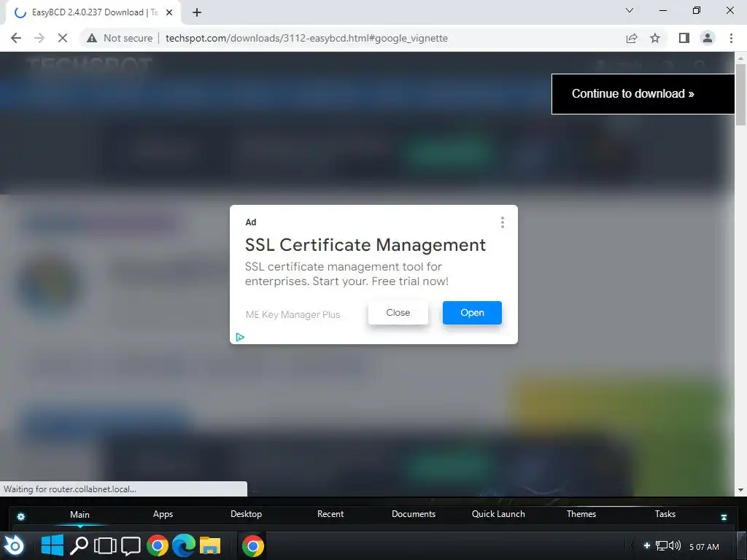Click the network tray icon

tap(661, 545)
